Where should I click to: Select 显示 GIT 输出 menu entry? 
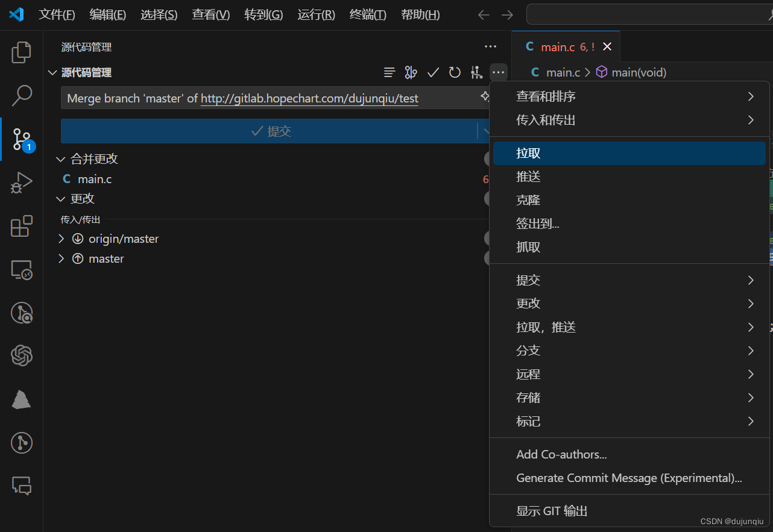click(629, 511)
